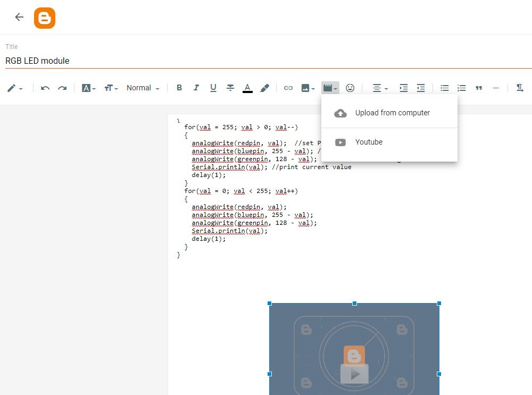Screen dimensions: 532x395
Task: Open the highlight background color tool
Action: tap(264, 88)
